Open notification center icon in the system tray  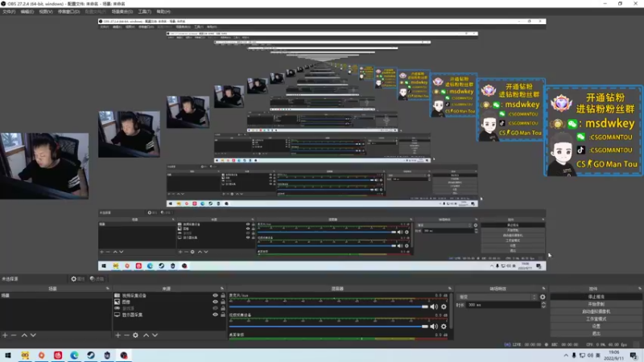634,356
